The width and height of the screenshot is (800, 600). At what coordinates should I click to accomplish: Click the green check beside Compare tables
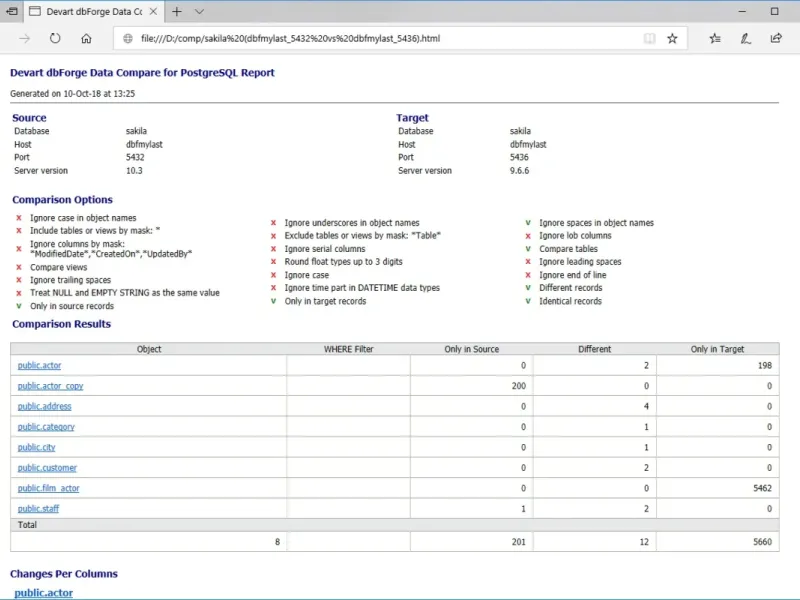(x=528, y=249)
